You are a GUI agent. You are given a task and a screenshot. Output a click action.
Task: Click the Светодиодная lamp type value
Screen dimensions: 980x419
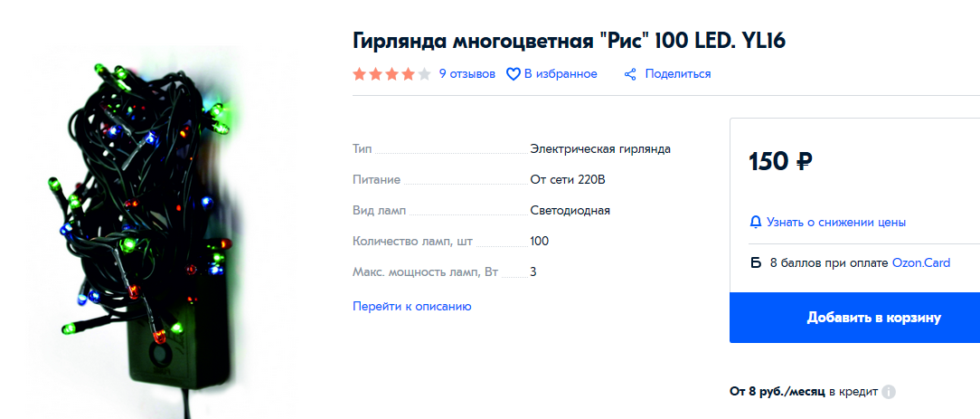pos(570,210)
